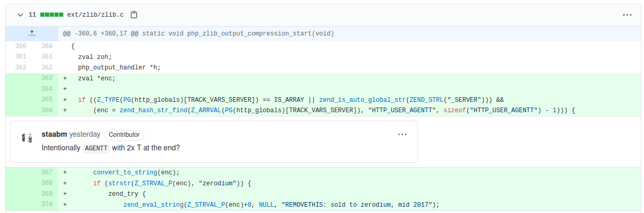Viewport: 644px width, 213px height.
Task: Click the Contributor badge
Action: (x=123, y=134)
